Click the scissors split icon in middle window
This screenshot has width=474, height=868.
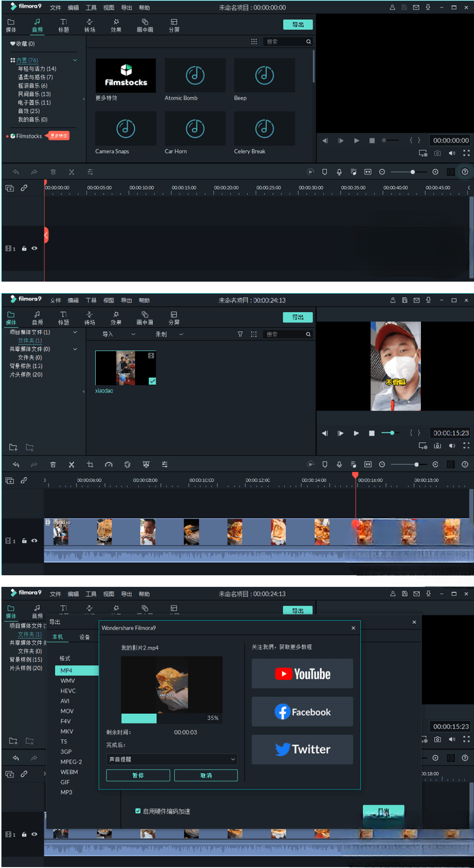click(72, 464)
